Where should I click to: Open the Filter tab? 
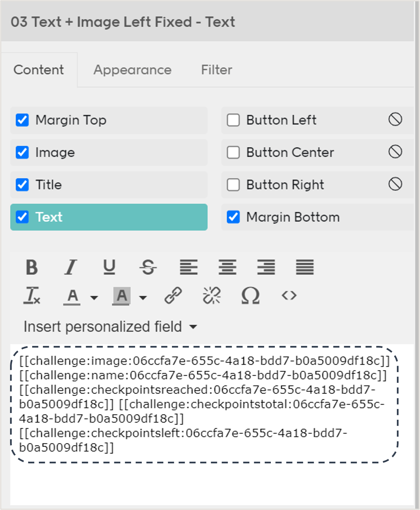(x=217, y=70)
